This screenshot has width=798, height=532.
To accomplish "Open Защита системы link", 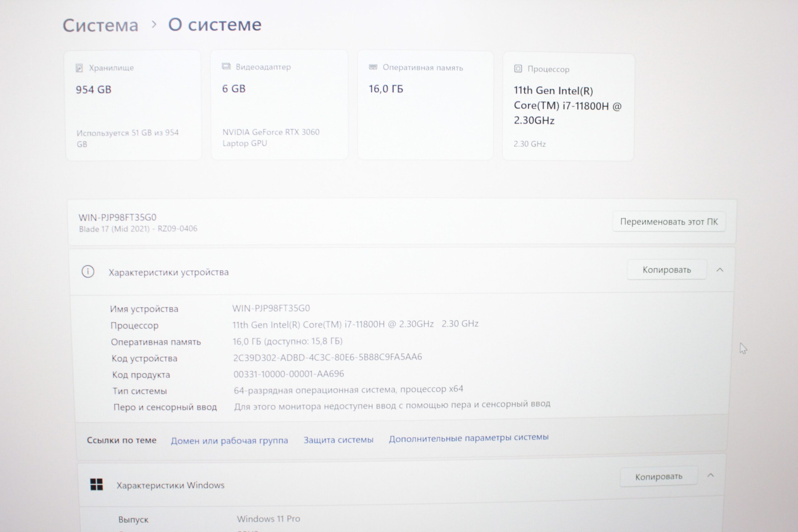I will (x=338, y=440).
